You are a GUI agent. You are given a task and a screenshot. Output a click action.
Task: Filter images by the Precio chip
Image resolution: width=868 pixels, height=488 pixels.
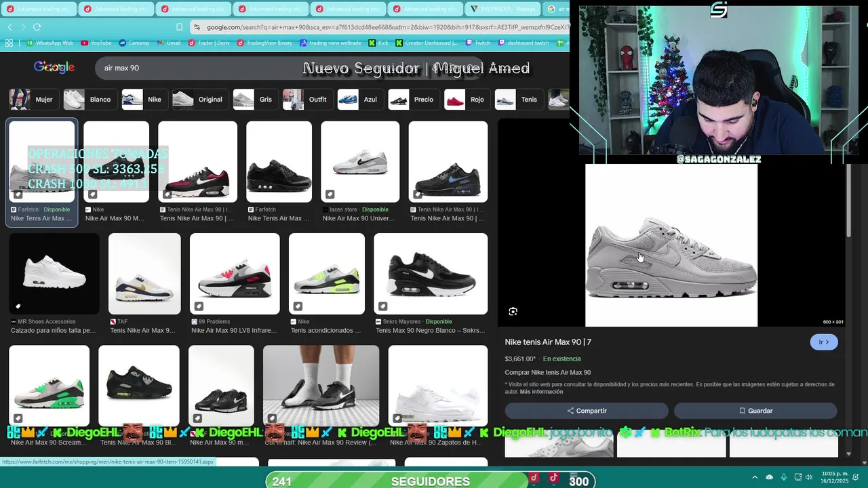414,99
